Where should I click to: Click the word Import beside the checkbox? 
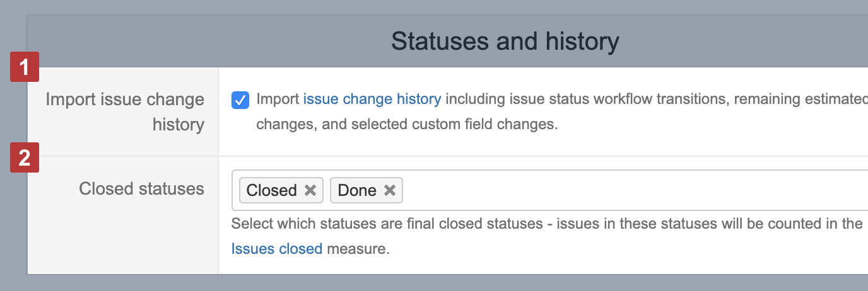(278, 99)
